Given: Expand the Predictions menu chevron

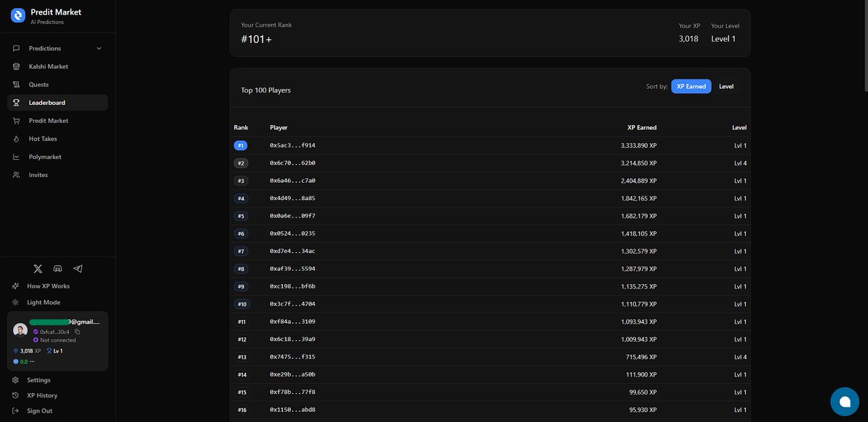Looking at the screenshot, I should (x=99, y=48).
